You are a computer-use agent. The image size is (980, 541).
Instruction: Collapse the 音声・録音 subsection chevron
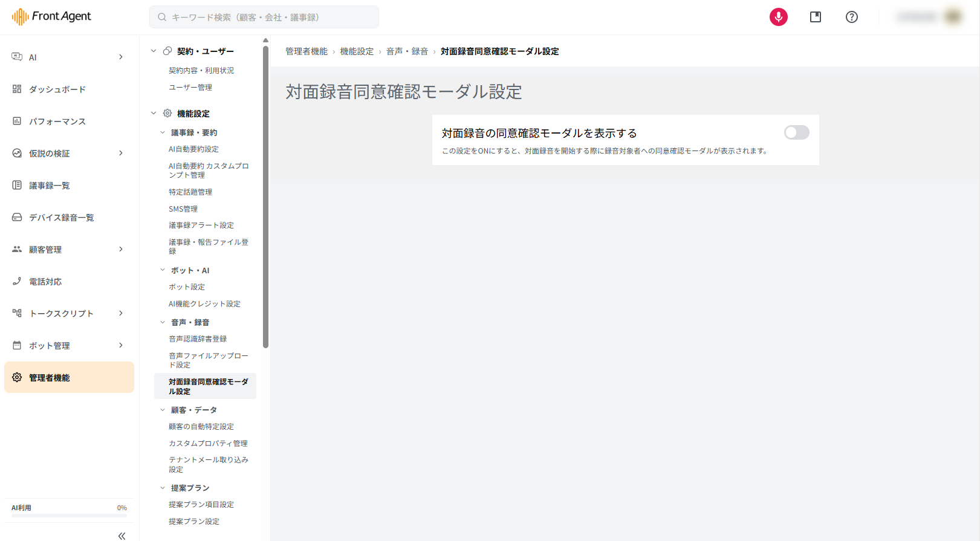click(163, 322)
